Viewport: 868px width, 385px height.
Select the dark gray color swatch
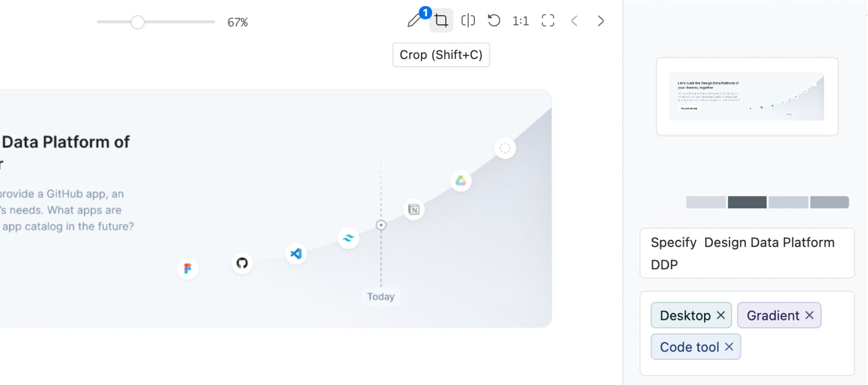click(x=747, y=202)
